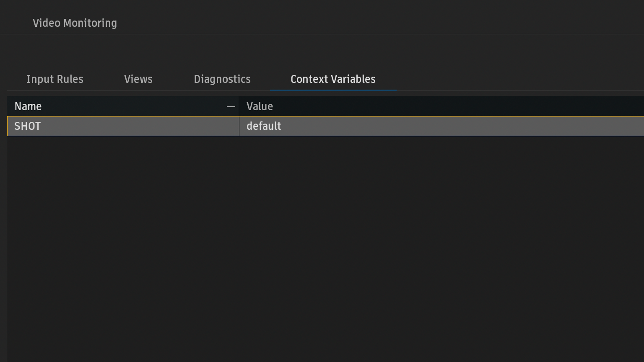Switch to the Input Rules tab
Screen dimensions: 644x362
point(55,79)
